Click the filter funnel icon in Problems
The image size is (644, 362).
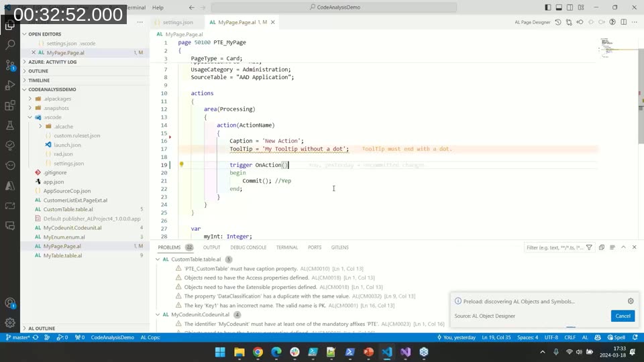pos(590,247)
